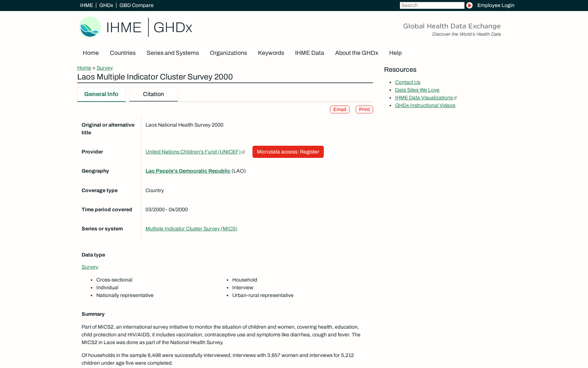
Task: Click the '03/2000 - 04/2000' time period value
Action: tap(166, 209)
